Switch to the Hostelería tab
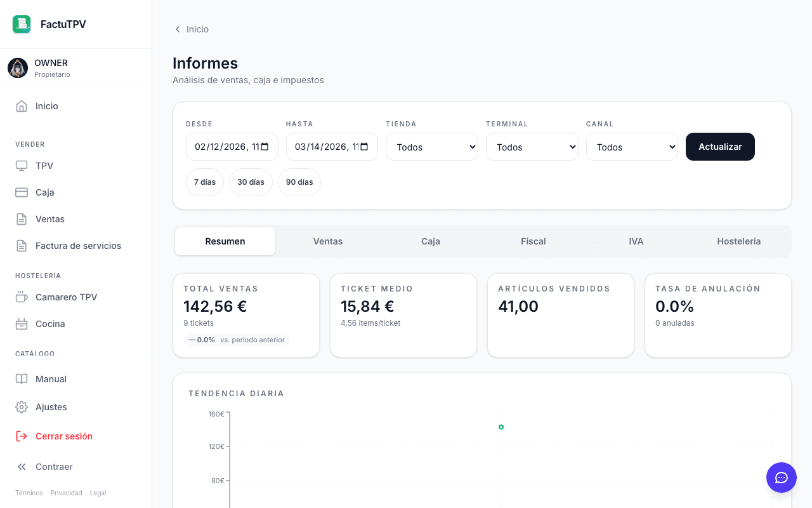 pos(739,241)
